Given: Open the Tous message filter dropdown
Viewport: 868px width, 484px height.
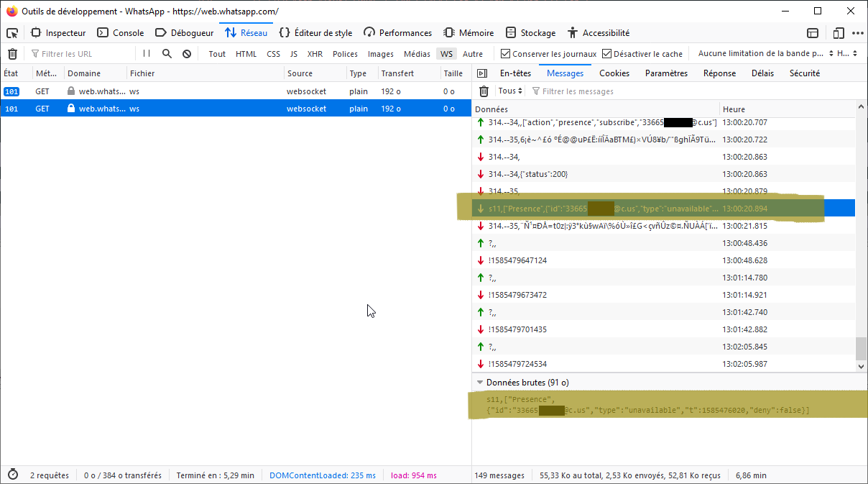Looking at the screenshot, I should coord(511,91).
